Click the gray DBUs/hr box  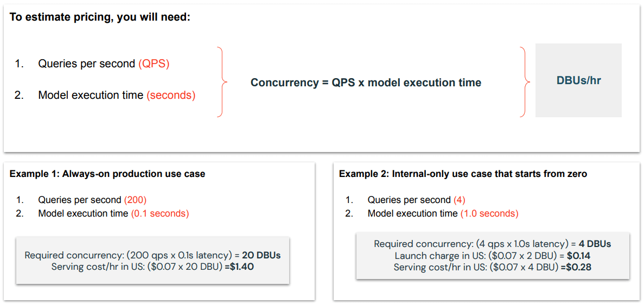click(x=578, y=80)
